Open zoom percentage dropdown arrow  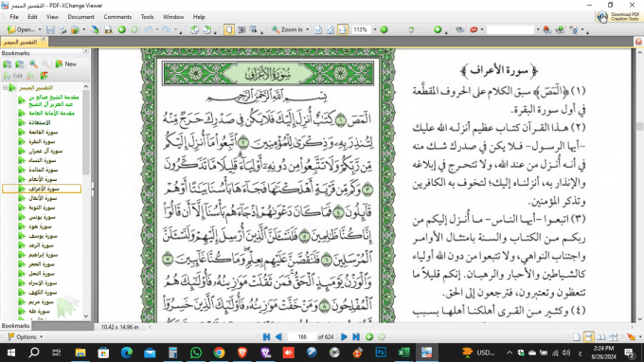(x=375, y=29)
